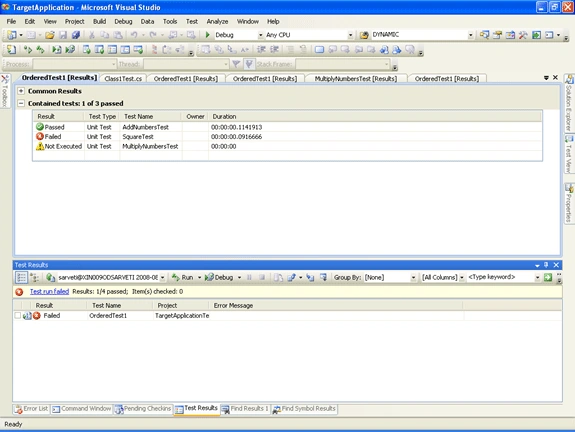Expand the Common Results section
This screenshot has width=575, height=432.
21,91
